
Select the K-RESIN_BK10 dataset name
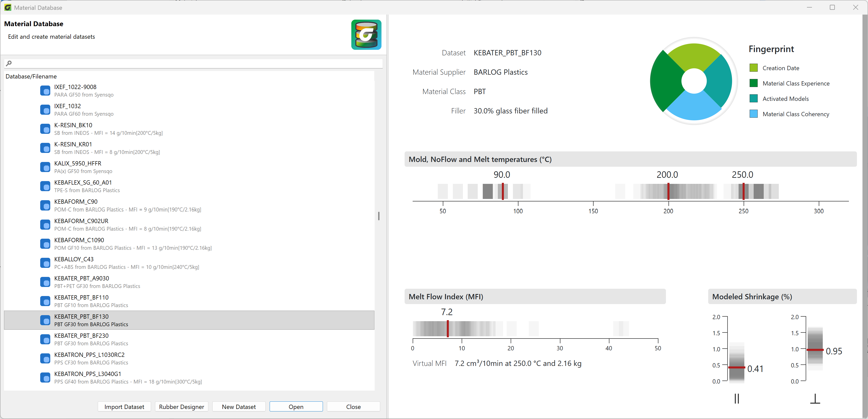tap(73, 125)
